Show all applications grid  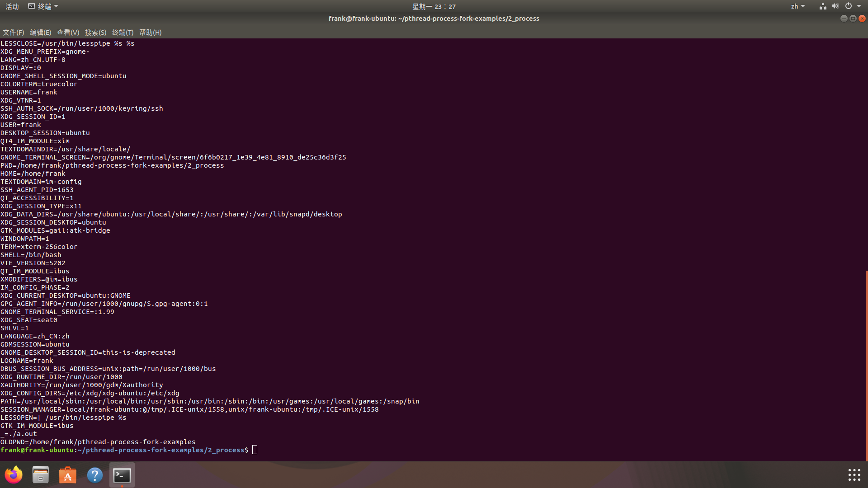(x=854, y=475)
